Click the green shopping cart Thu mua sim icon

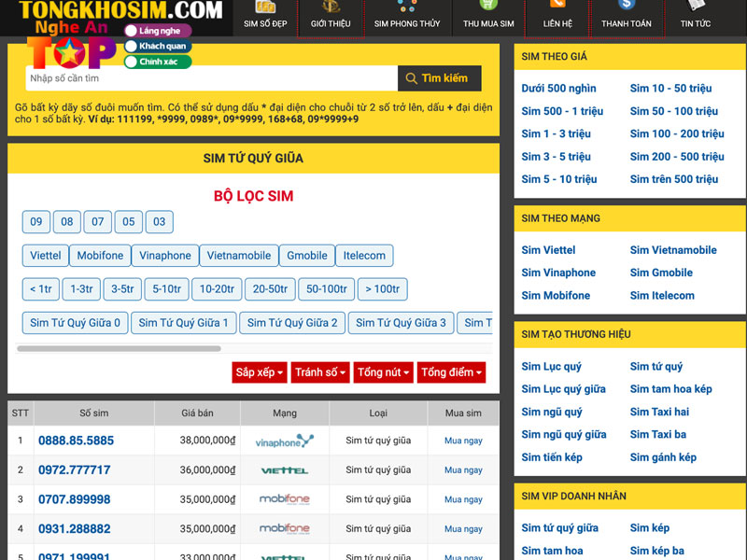[488, 7]
